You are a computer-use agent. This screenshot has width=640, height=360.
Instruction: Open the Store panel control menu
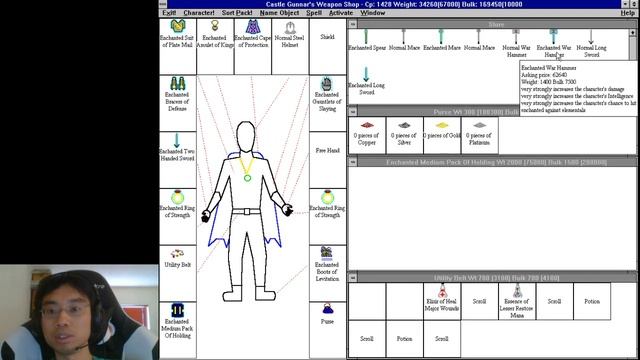pos(353,24)
